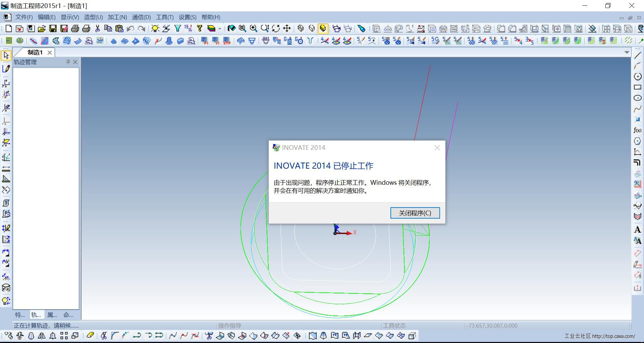Viewport: 644px width, 343px height.
Task: Select the text A tool
Action: pyautogui.click(x=637, y=230)
